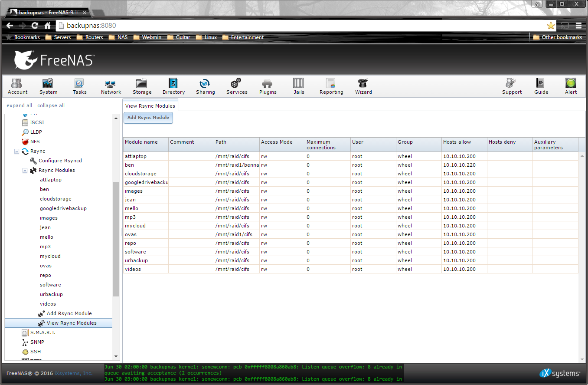Viewport: 588px width, 385px height.
Task: Open the Support toolbar icon
Action: click(x=512, y=86)
